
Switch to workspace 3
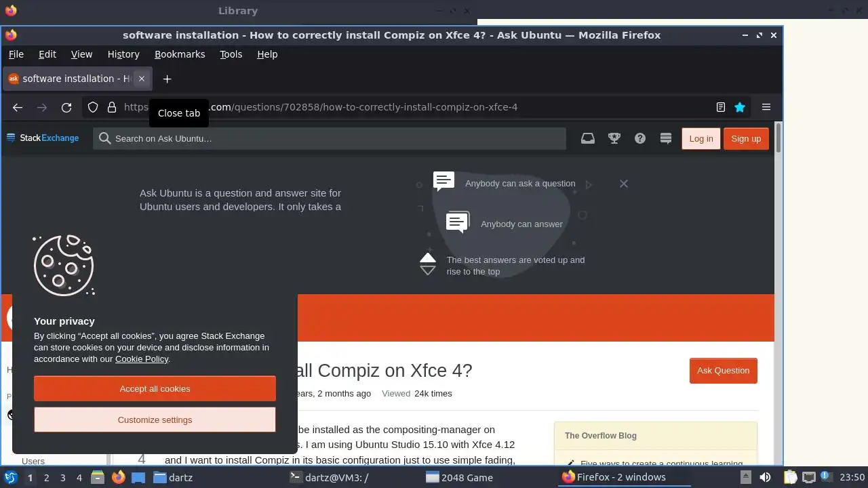click(62, 477)
